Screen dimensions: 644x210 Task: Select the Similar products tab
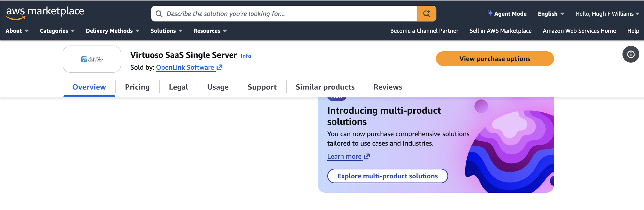(325, 87)
